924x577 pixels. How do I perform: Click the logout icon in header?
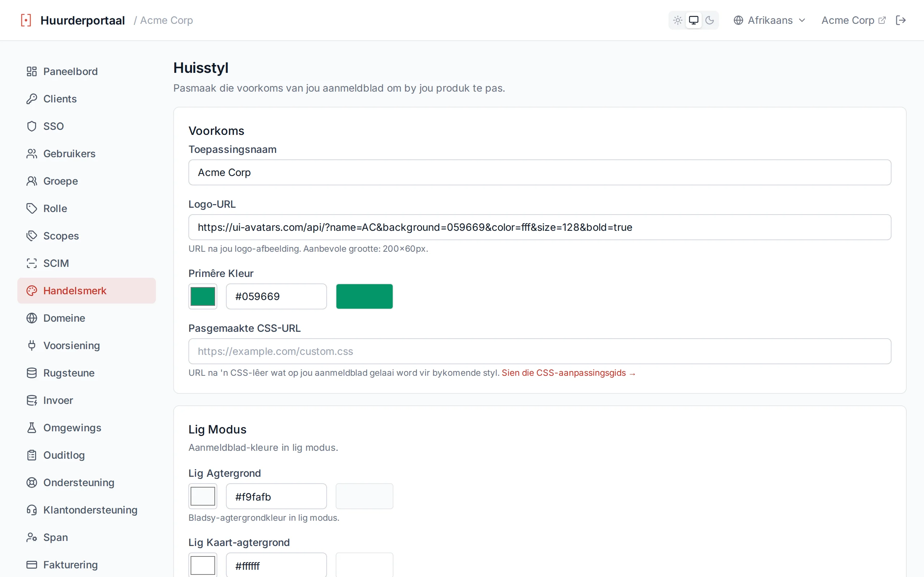point(900,20)
